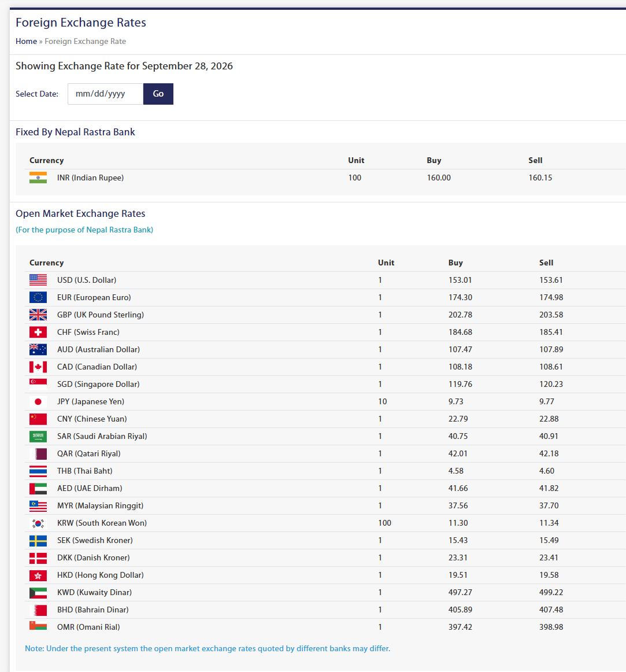The width and height of the screenshot is (626, 672).
Task: Click the U.S. flag icon beside USD
Action: [38, 280]
